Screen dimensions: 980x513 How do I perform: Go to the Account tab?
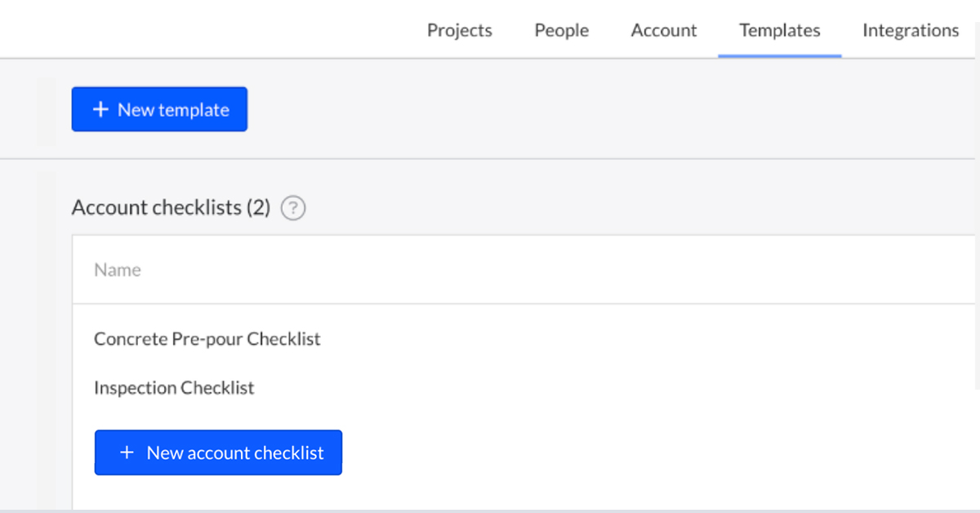[663, 30]
